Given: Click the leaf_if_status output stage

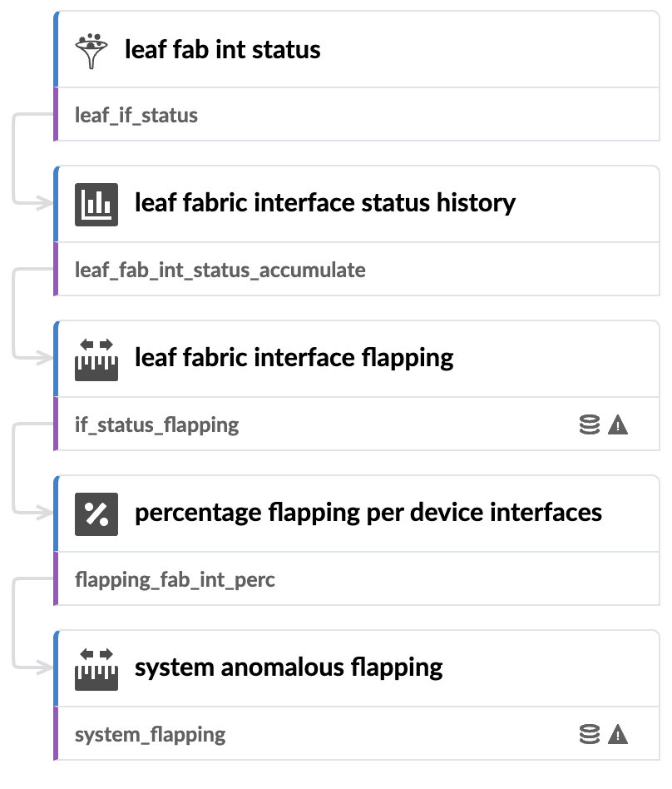Looking at the screenshot, I should pyautogui.click(x=136, y=115).
